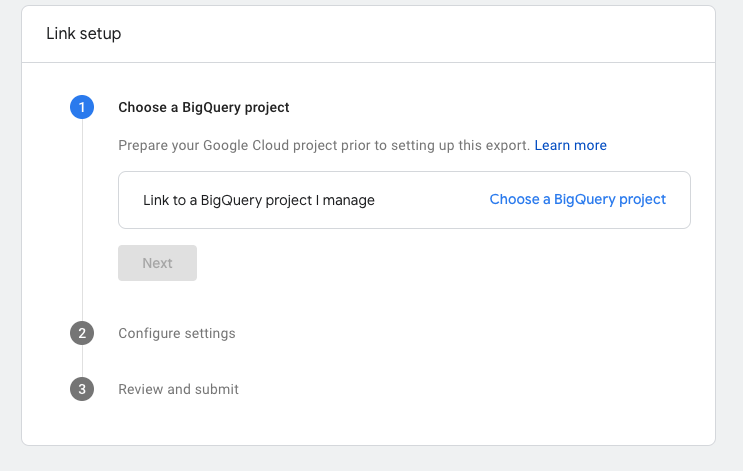Click the connector line between steps 2 and 3
This screenshot has width=743, height=471.
[x=82, y=361]
